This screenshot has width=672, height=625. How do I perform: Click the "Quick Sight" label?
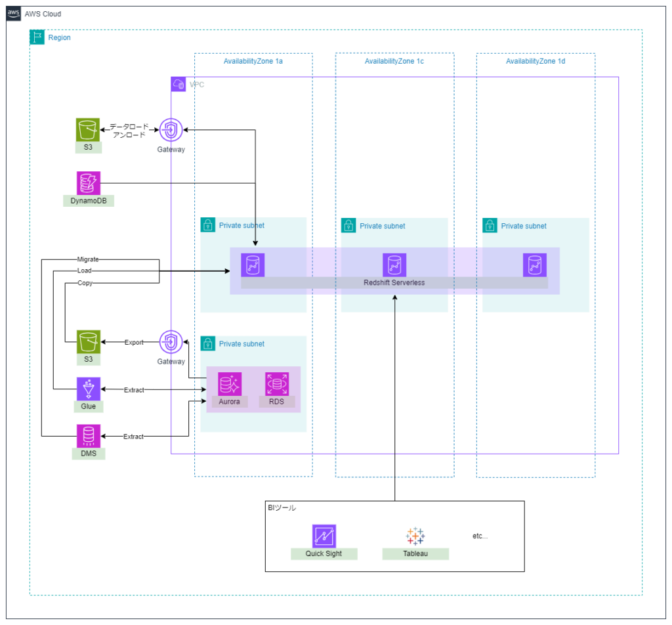point(324,554)
